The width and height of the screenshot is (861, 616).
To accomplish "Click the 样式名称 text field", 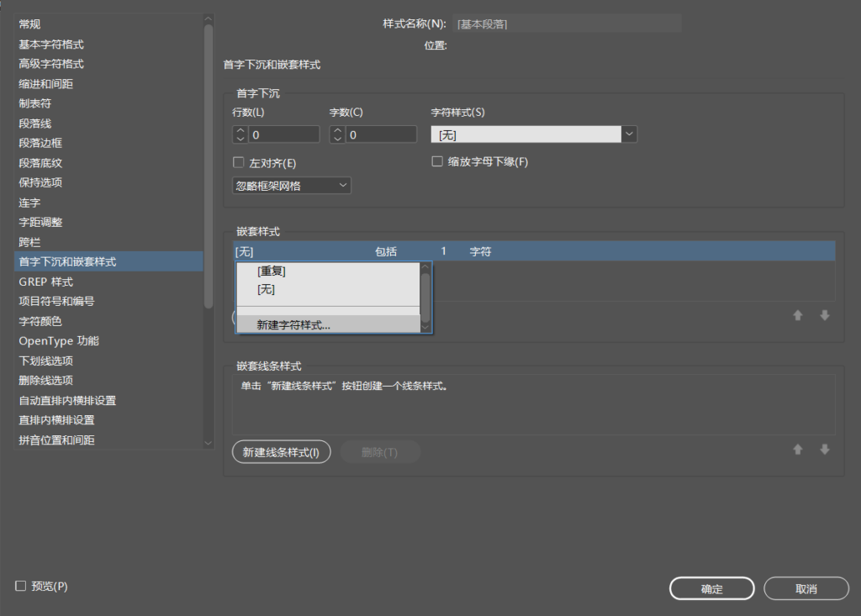I will [x=567, y=24].
